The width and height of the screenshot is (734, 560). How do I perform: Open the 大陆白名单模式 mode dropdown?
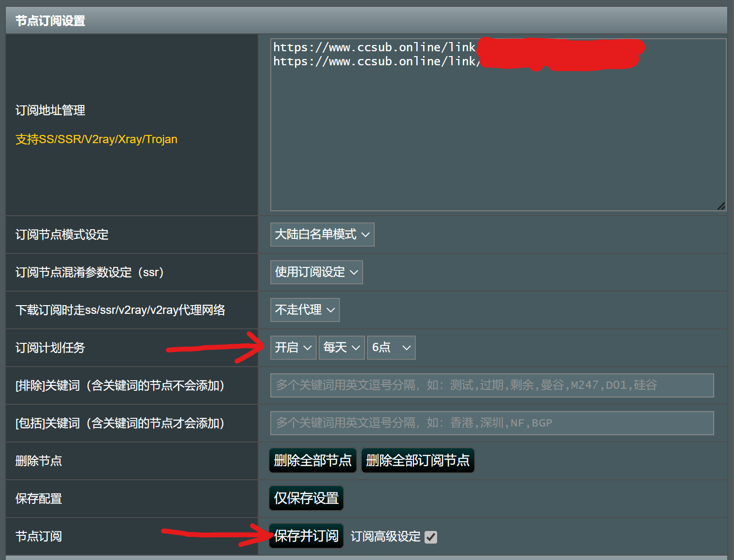322,235
